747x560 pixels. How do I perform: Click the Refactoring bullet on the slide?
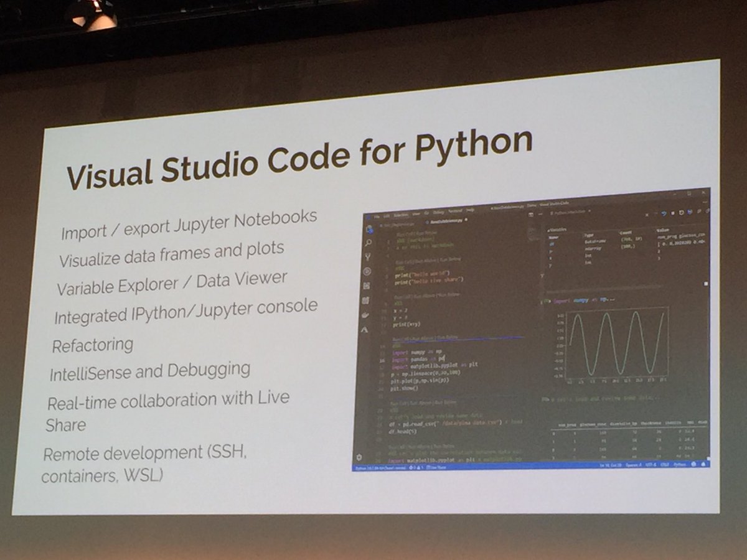93,345
